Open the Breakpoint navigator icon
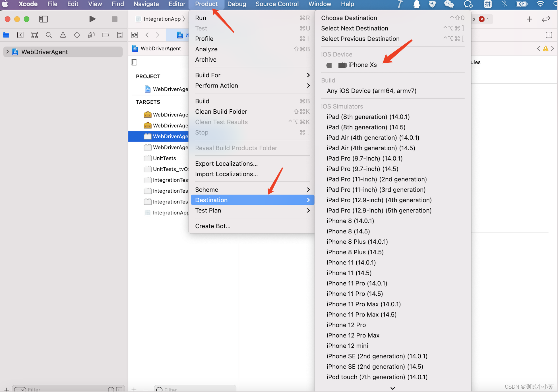Image resolution: width=558 pixels, height=392 pixels. click(105, 35)
